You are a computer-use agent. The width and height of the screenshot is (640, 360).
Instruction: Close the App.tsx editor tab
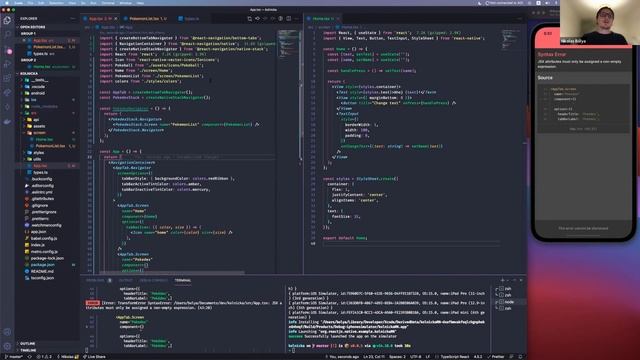coord(116,19)
